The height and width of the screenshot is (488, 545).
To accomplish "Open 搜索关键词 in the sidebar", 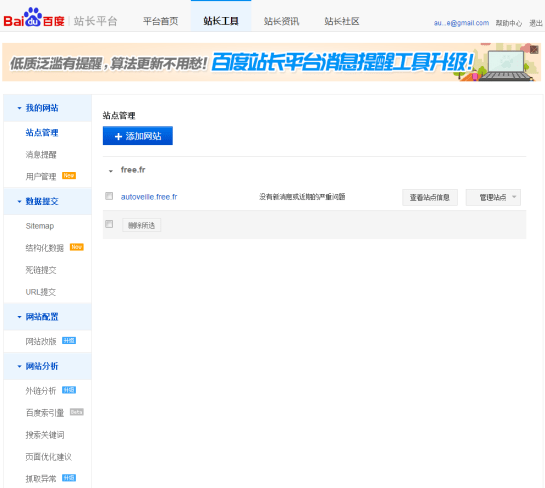I will 45,435.
